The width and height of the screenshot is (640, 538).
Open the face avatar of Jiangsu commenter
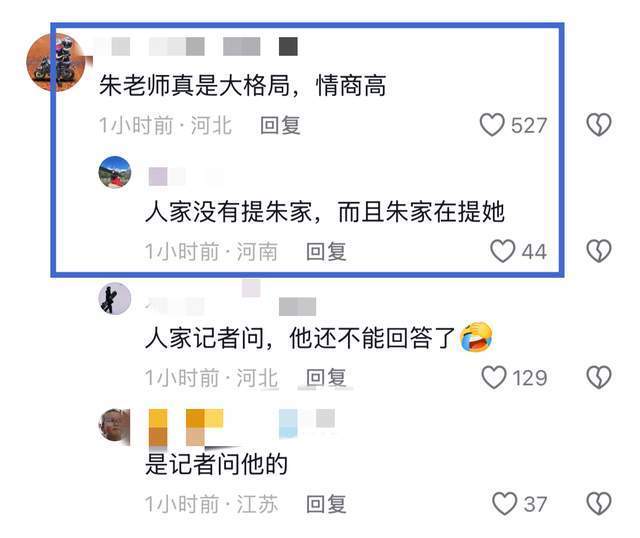point(115,425)
